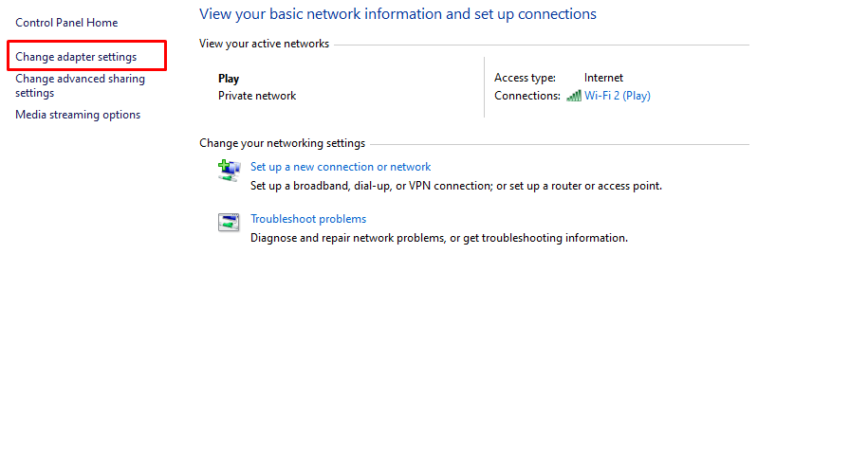This screenshot has width=868, height=472.
Task: Open Control Panel Home link
Action: point(66,23)
